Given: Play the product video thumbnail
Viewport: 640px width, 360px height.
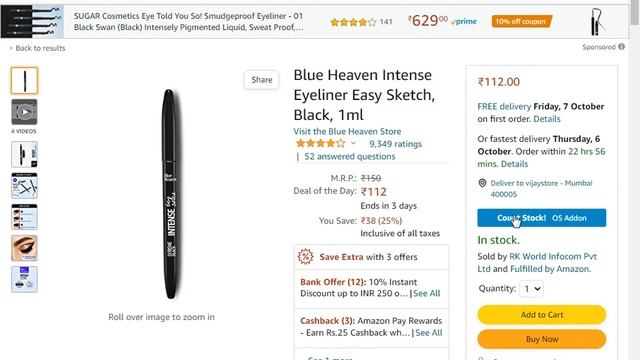Looking at the screenshot, I should [x=24, y=112].
